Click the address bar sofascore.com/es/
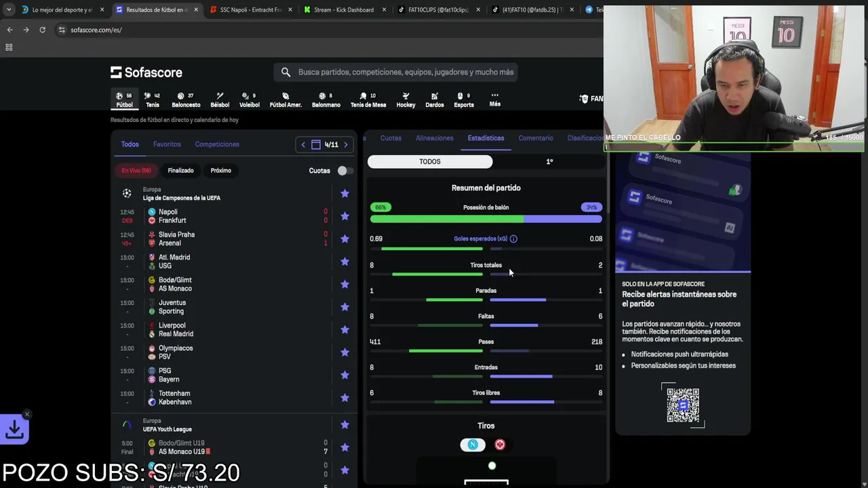 (x=96, y=30)
